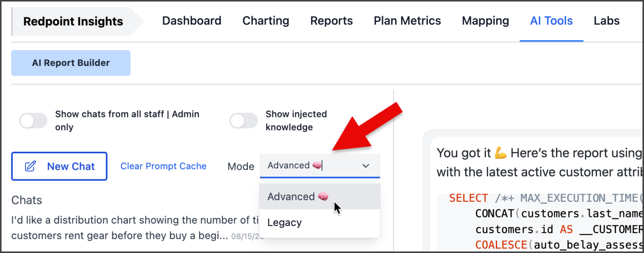Go to the Reports tab

(x=331, y=21)
